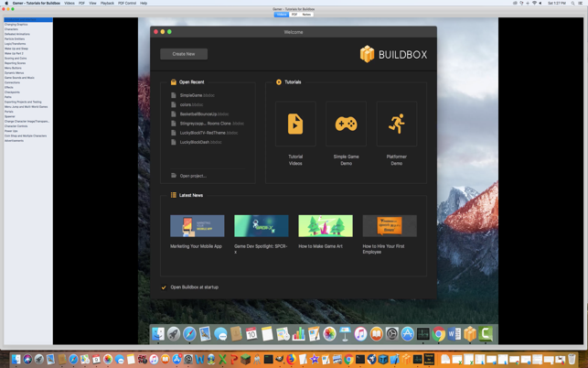Viewport: 588px width, 368px height.
Task: Click Messages in the video's Dock
Action: 220,334
